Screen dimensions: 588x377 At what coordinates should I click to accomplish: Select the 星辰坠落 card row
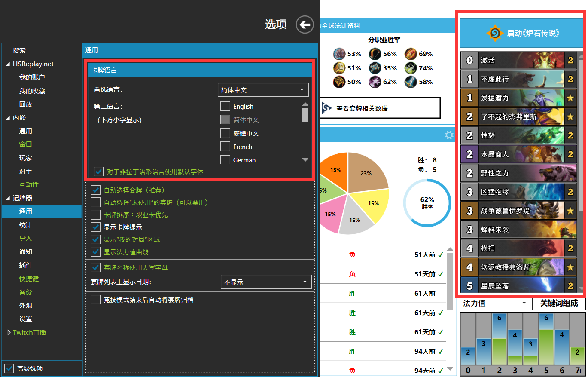pos(518,285)
